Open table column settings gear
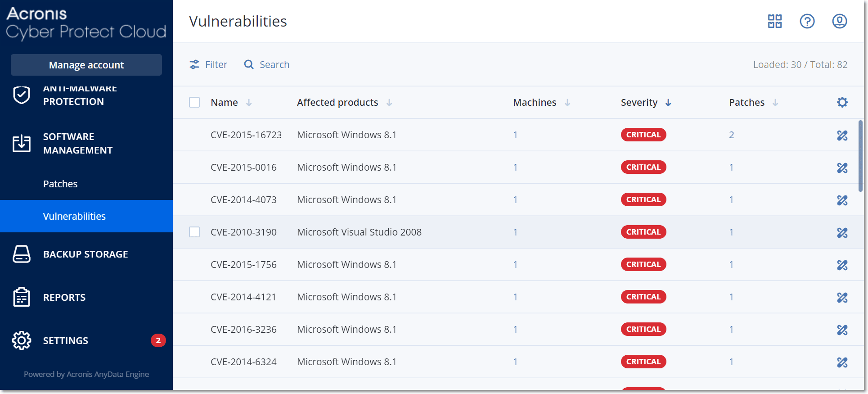The height and width of the screenshot is (394, 868). tap(842, 102)
